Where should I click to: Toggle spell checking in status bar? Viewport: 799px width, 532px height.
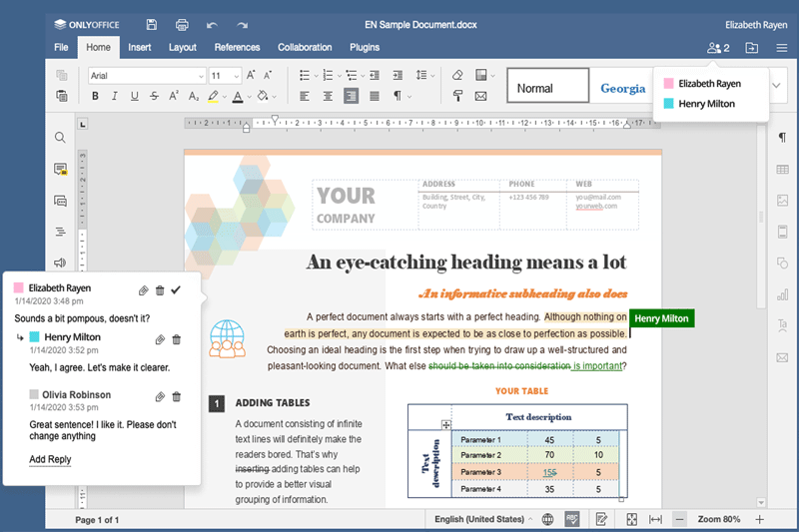pyautogui.click(x=572, y=519)
